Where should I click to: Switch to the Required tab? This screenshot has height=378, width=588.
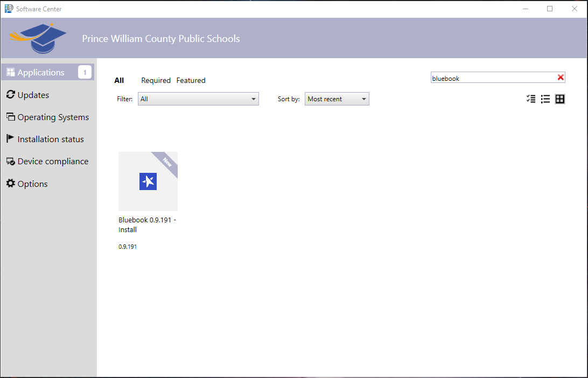click(156, 80)
